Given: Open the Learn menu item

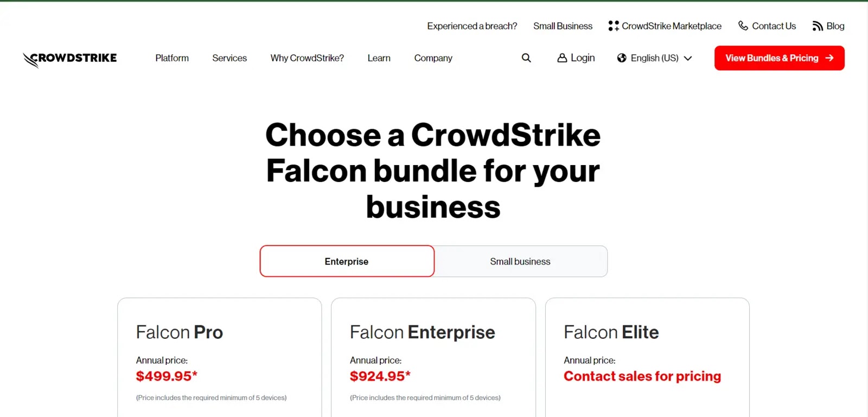Looking at the screenshot, I should [379, 58].
